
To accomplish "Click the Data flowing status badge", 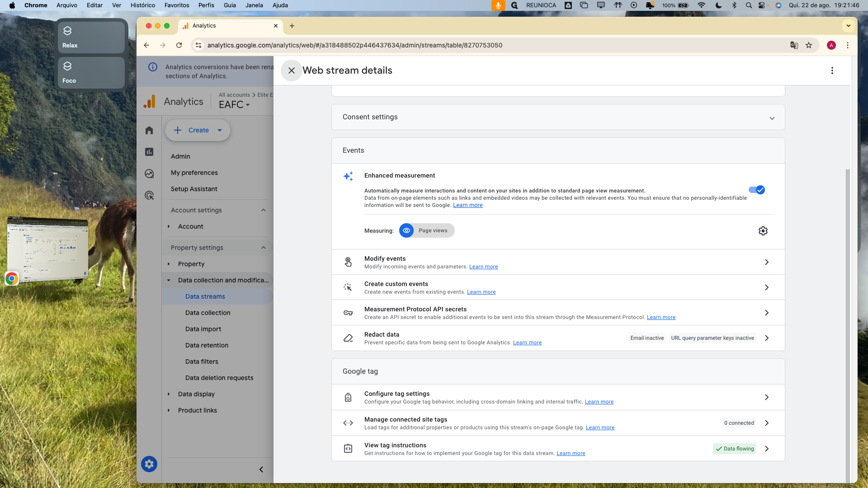I will pyautogui.click(x=735, y=449).
